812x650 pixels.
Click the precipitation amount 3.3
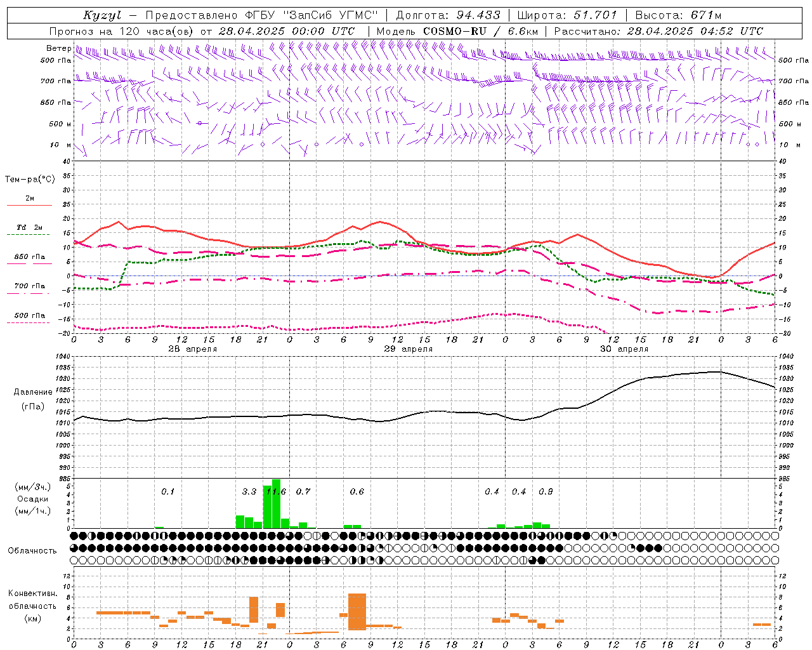pos(249,491)
